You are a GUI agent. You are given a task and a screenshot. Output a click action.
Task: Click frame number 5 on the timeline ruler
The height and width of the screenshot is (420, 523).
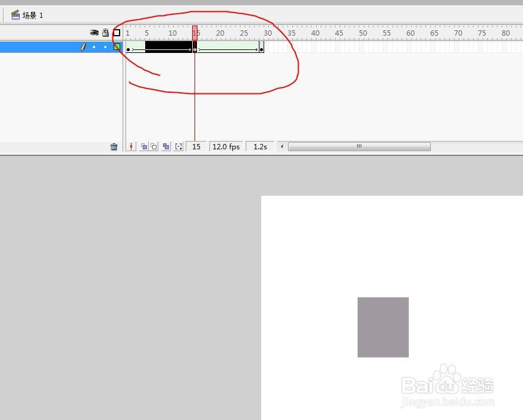pyautogui.click(x=146, y=33)
